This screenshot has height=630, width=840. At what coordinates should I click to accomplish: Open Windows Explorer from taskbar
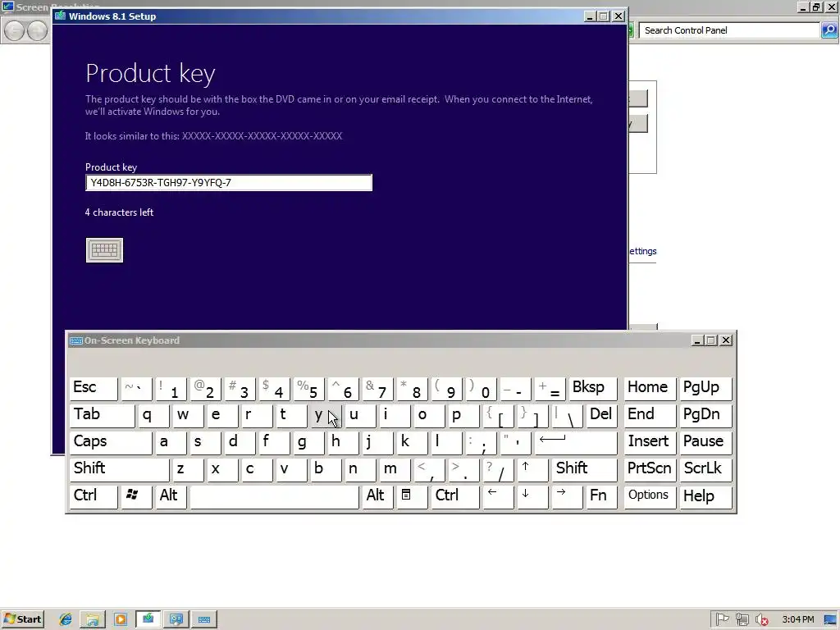coord(93,619)
